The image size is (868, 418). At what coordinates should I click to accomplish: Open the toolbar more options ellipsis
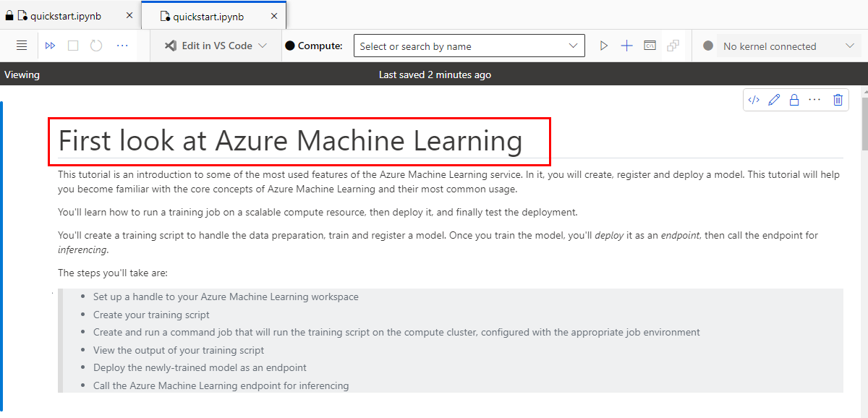(x=122, y=46)
